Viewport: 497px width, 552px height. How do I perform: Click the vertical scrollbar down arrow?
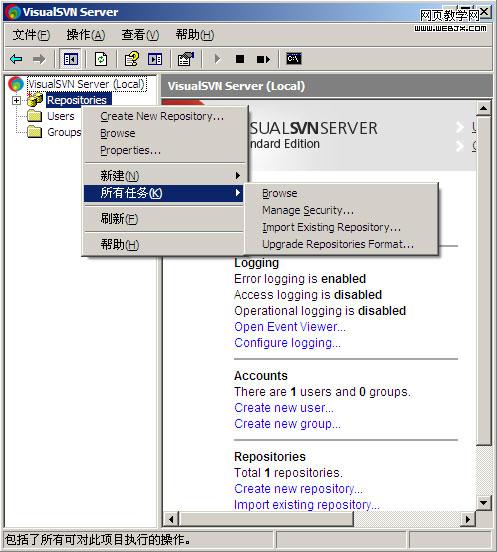pyautogui.click(x=484, y=503)
